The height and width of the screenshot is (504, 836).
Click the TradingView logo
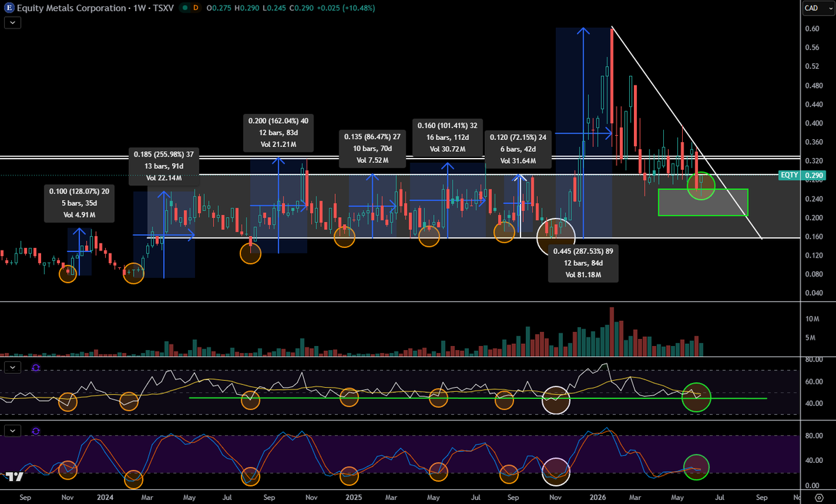(13, 477)
